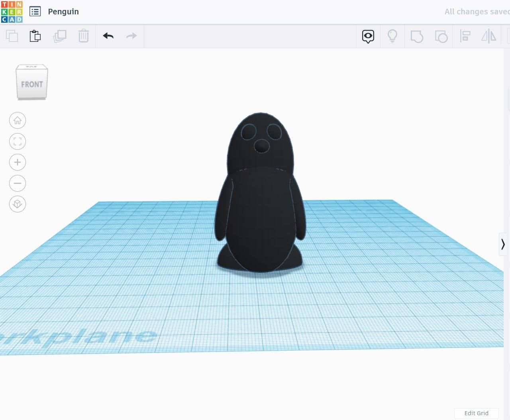This screenshot has width=510, height=420.
Task: Select the Penguin design title
Action: (63, 12)
